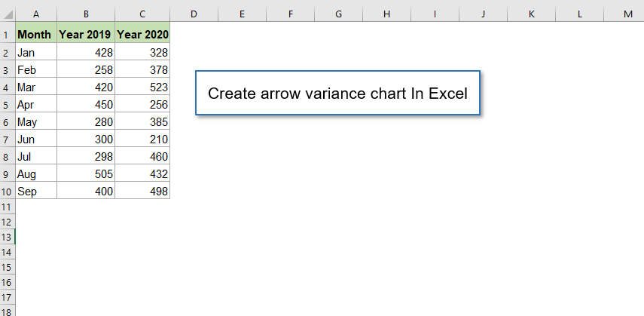Viewport: 644px width, 316px height.
Task: Select row 10 header
Action: click(x=7, y=192)
